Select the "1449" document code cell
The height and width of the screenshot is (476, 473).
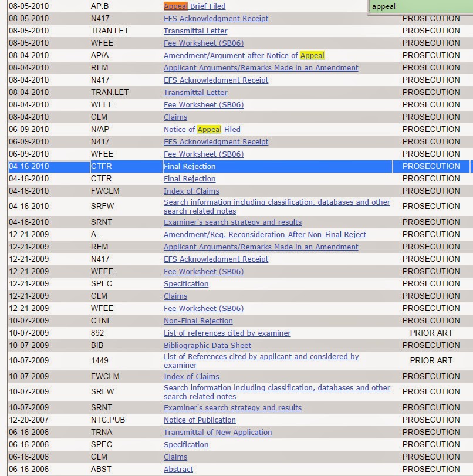(x=99, y=360)
